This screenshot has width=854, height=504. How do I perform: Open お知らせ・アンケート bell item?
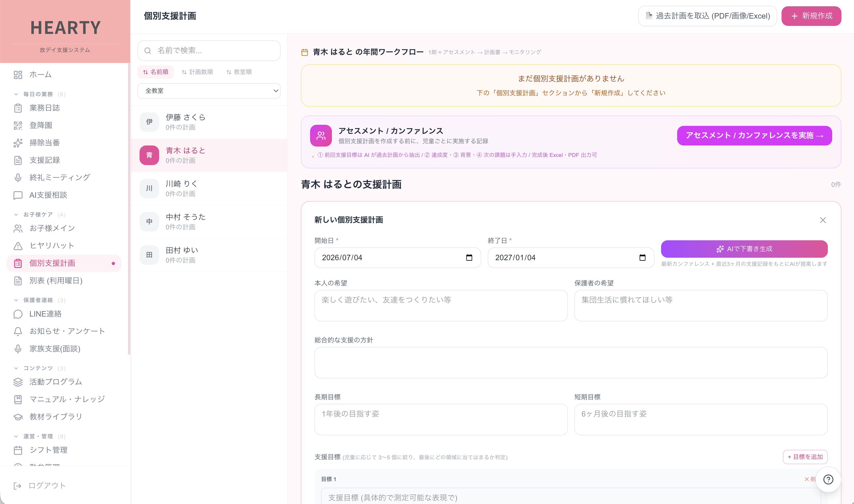click(64, 331)
